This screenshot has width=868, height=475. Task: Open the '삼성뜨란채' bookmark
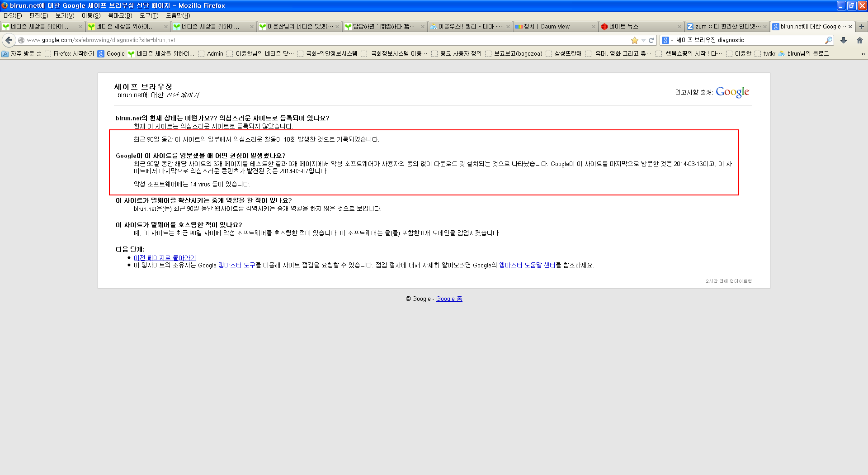tap(564, 54)
